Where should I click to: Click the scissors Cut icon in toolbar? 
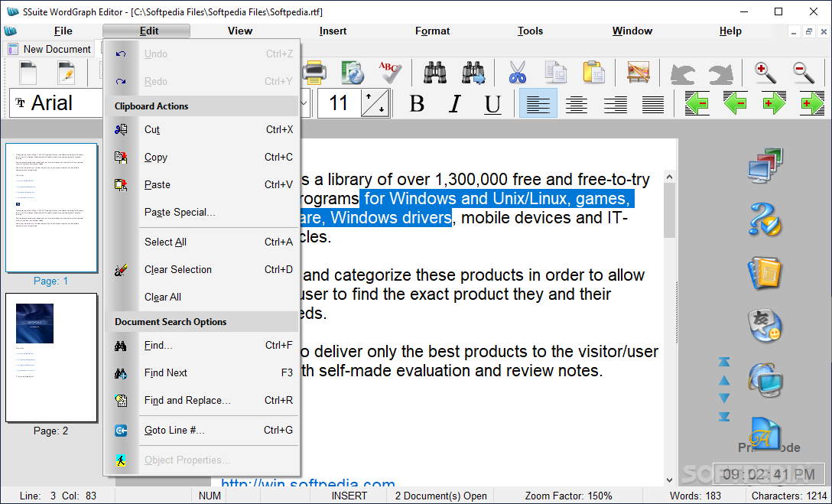pos(518,73)
